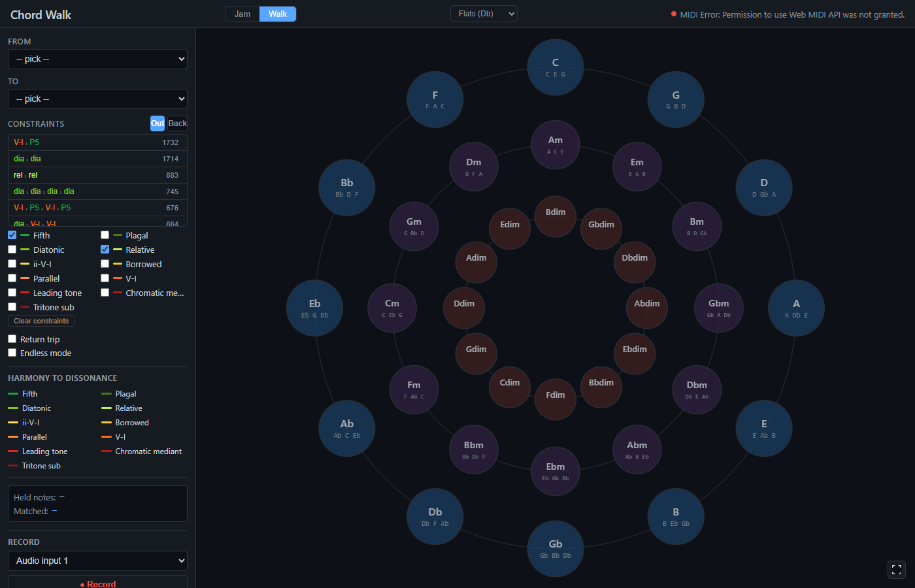Pick the Am minor chord node

[556, 144]
